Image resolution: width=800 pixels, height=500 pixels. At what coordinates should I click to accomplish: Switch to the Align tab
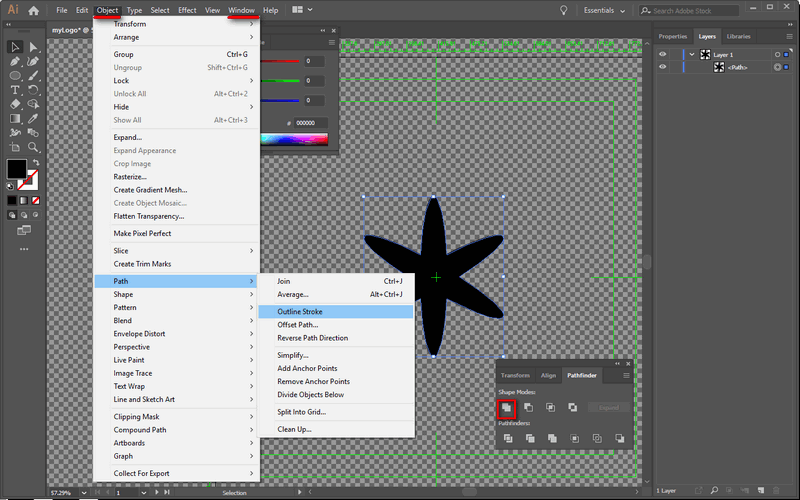tap(548, 376)
